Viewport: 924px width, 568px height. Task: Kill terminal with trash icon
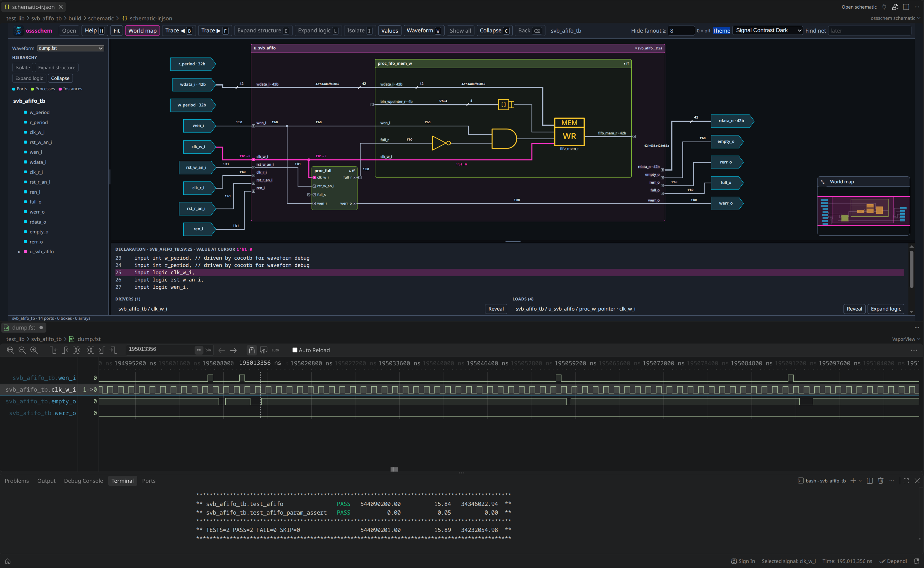pyautogui.click(x=881, y=481)
